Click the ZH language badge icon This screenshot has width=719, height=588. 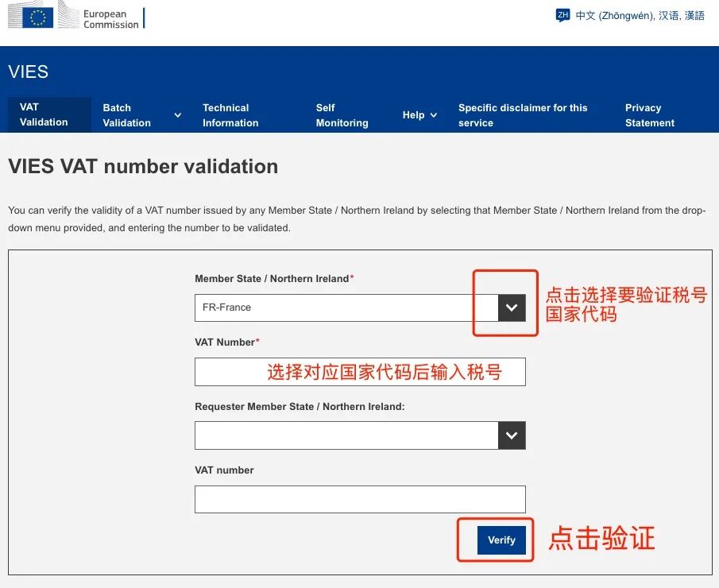pyautogui.click(x=563, y=14)
